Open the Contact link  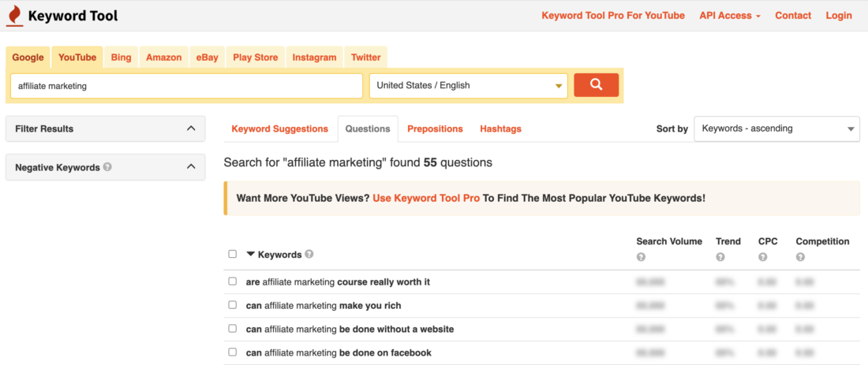pyautogui.click(x=793, y=16)
